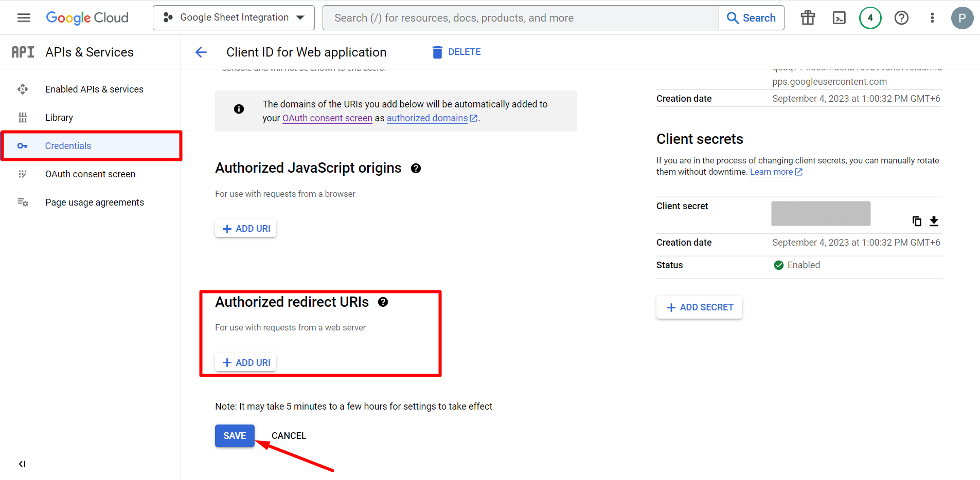Show help for Authorized JavaScript origins
980x480 pixels.
[416, 169]
